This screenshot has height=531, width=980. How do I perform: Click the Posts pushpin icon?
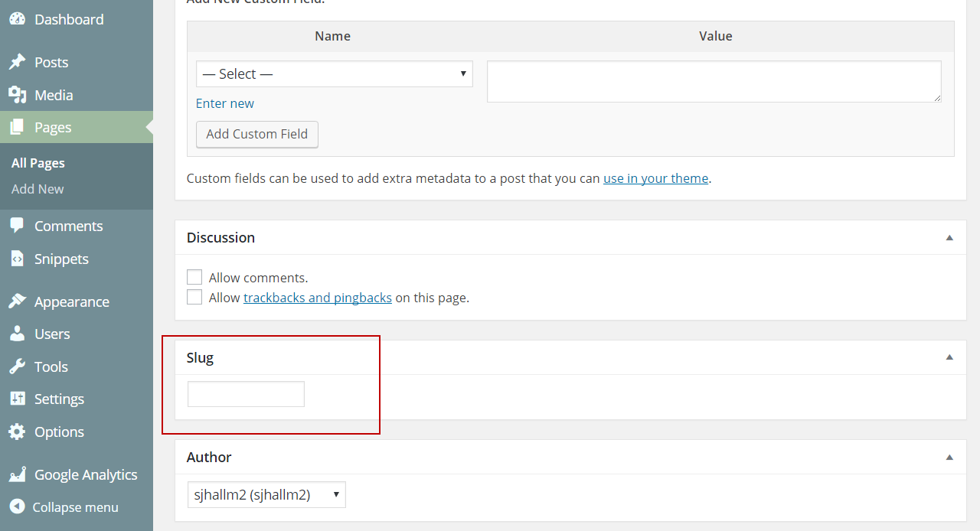pos(17,62)
